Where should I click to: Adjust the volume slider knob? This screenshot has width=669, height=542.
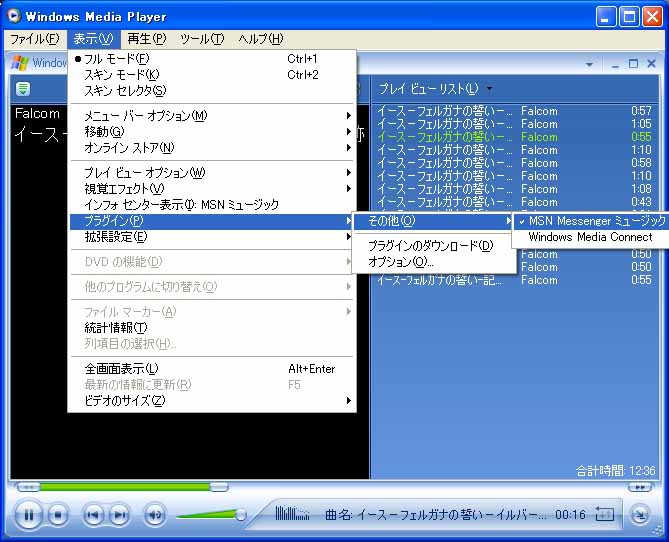point(241,515)
